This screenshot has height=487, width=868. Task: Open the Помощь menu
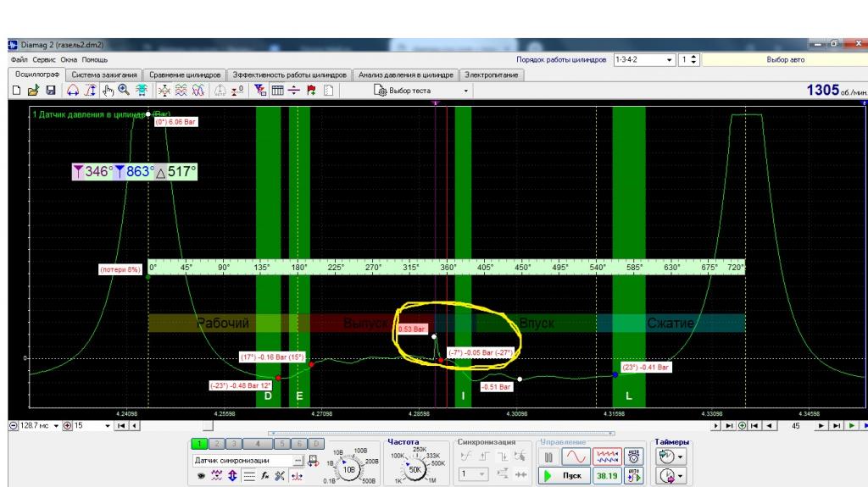tap(95, 60)
